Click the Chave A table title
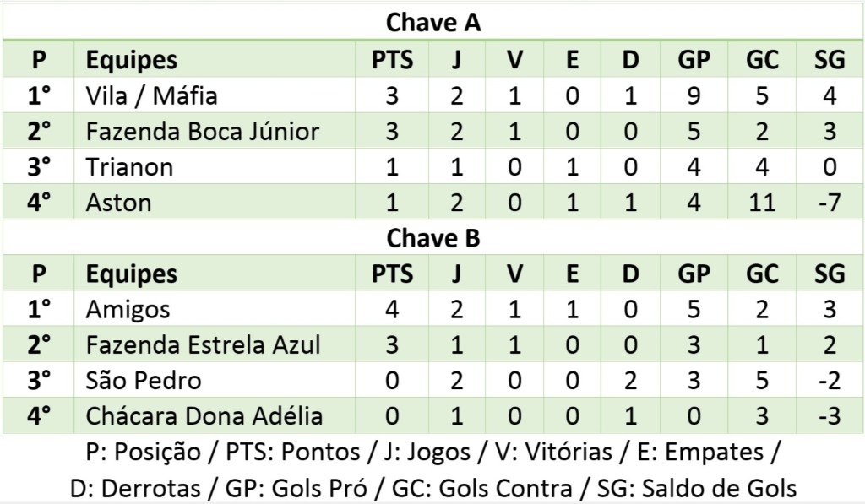This screenshot has width=865, height=504. click(432, 23)
